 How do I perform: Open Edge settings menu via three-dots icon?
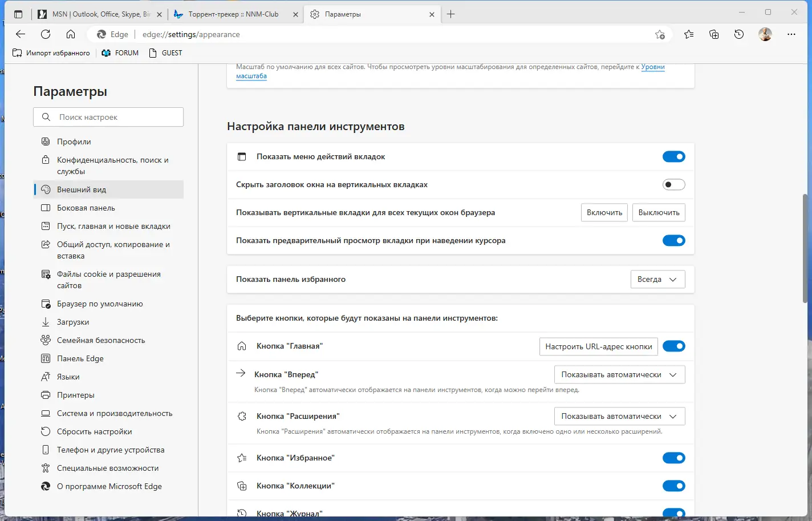(791, 34)
